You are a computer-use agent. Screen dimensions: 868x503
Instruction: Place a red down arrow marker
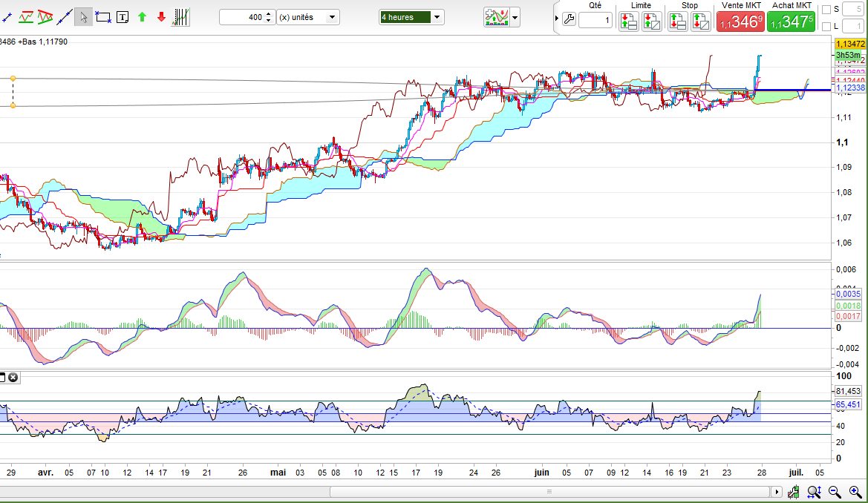pos(161,16)
